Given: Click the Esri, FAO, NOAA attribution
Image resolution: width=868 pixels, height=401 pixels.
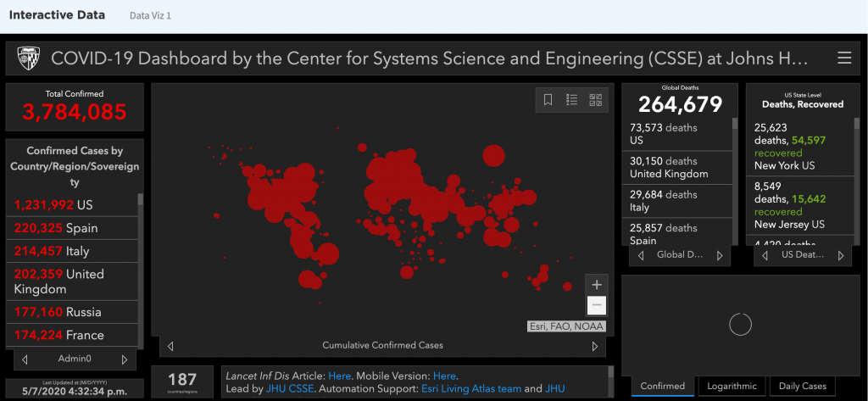Looking at the screenshot, I should tap(566, 326).
